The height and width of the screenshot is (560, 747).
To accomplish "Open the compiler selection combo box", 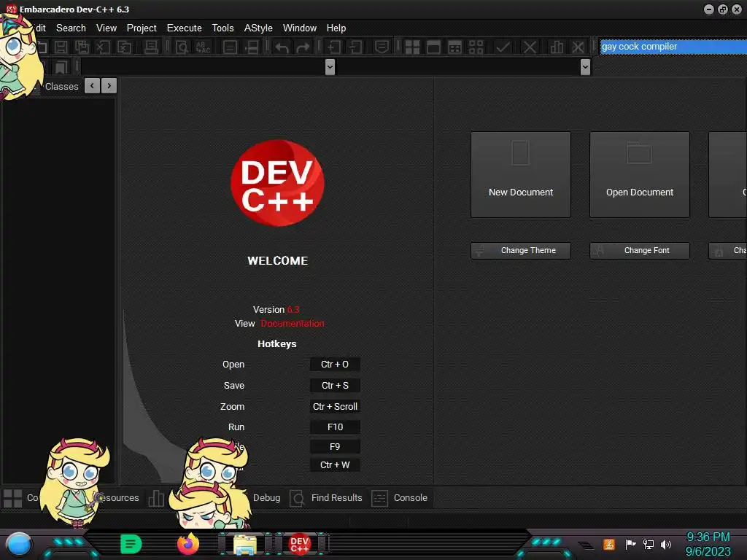I will (x=673, y=47).
